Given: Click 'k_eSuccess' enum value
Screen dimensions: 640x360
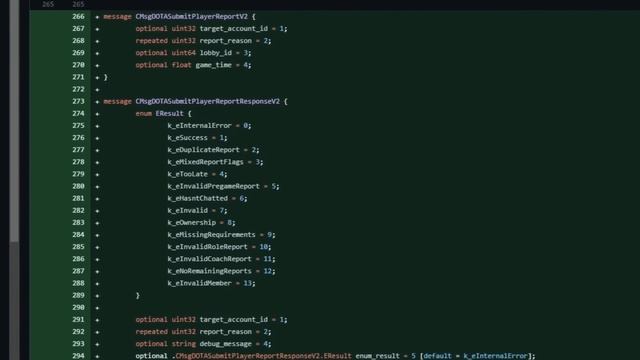Looking at the screenshot, I should pos(187,138).
